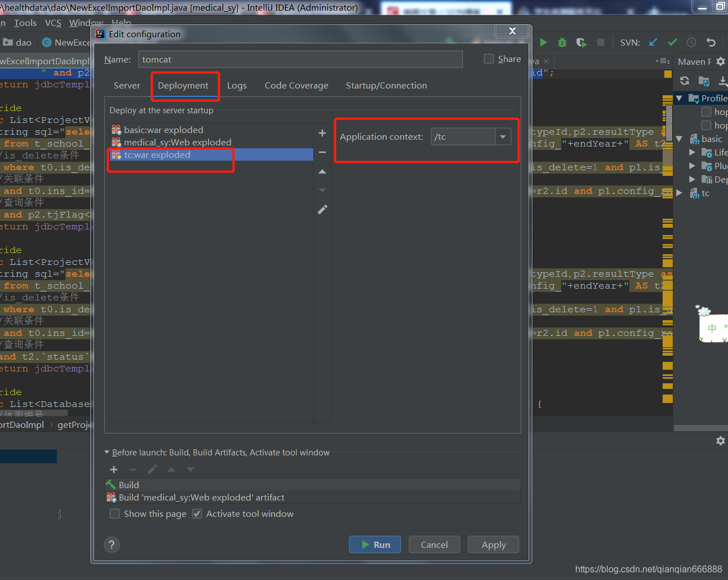
Task: Expand the Lifecycle node in Maven
Action: pyautogui.click(x=693, y=152)
